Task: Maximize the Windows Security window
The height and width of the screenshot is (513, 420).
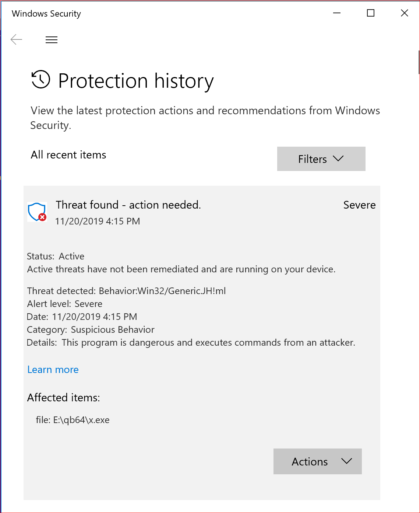Action: pyautogui.click(x=371, y=13)
